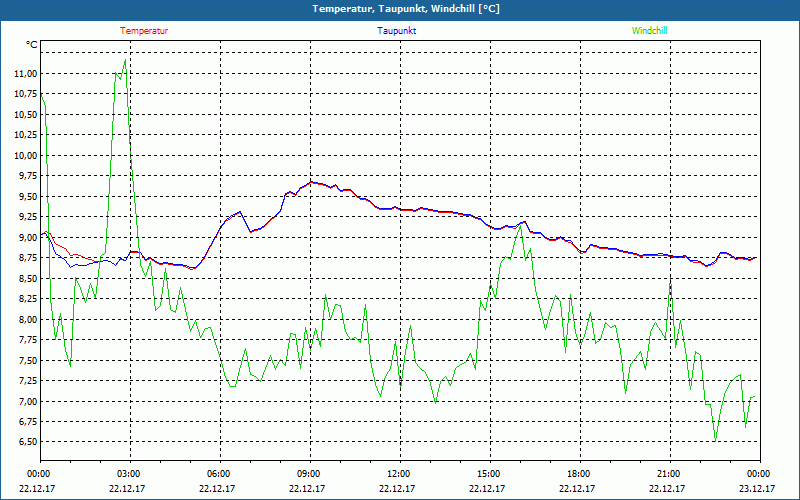The image size is (800, 500).
Task: Click the 06:00 time axis label
Action: coord(217,473)
